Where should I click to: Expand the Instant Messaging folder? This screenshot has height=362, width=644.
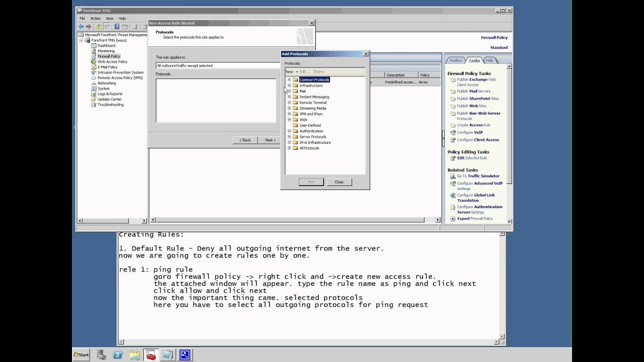pos(289,97)
